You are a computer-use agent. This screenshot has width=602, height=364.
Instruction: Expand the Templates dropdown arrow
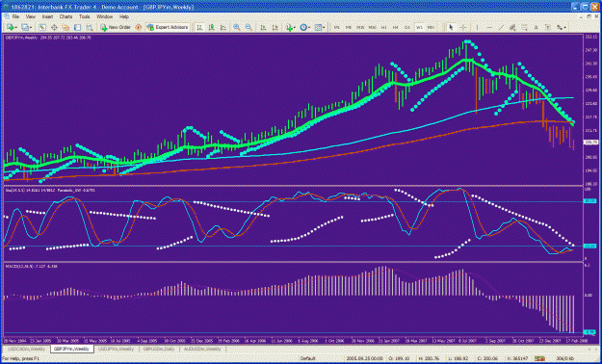click(324, 27)
